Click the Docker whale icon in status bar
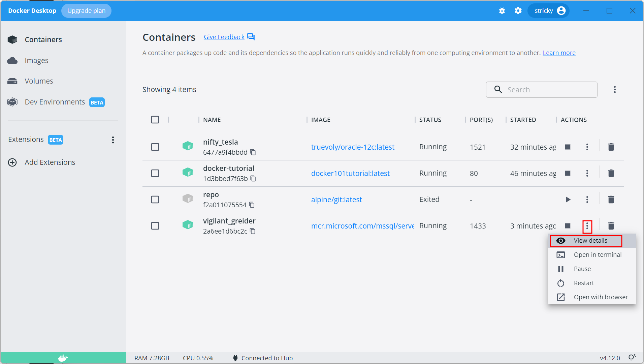 tap(63, 358)
